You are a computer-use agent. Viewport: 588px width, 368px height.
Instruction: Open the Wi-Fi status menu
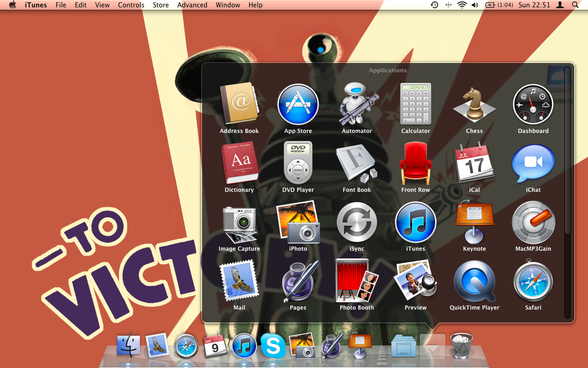point(462,5)
